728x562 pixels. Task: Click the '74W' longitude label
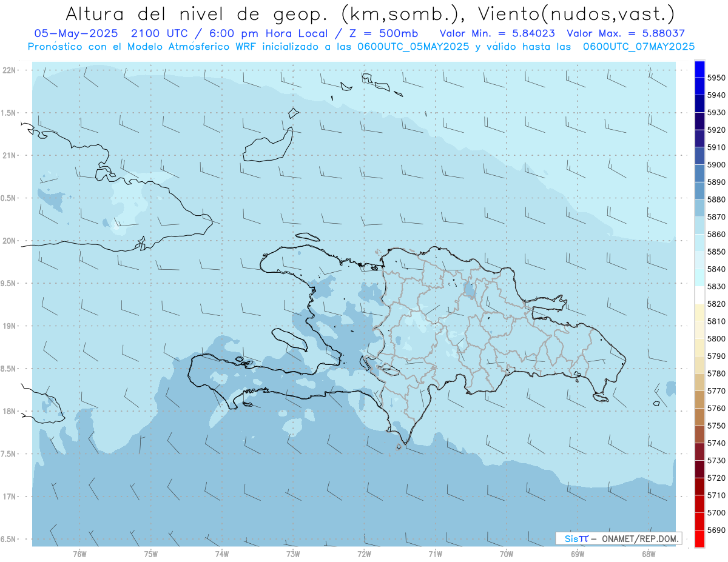coord(222,554)
